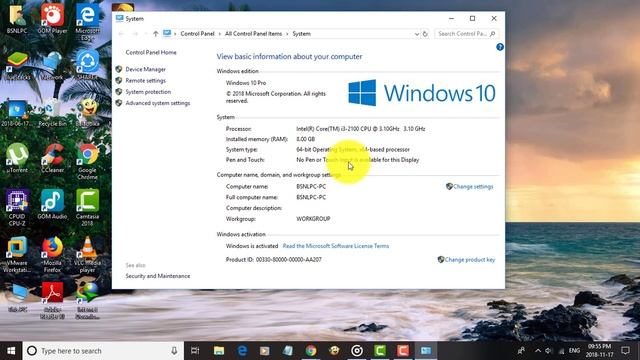Click the WORKGROUP workgroup value

pyautogui.click(x=313, y=219)
